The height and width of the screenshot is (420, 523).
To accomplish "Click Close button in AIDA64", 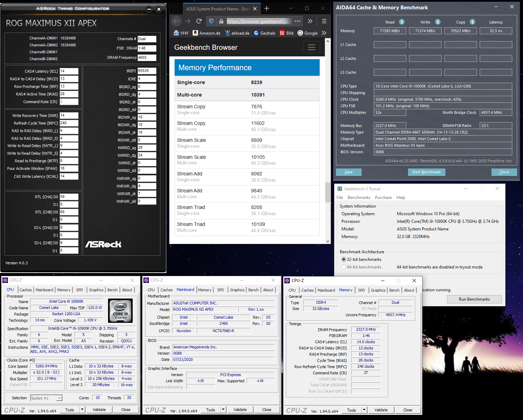I will tap(504, 172).
